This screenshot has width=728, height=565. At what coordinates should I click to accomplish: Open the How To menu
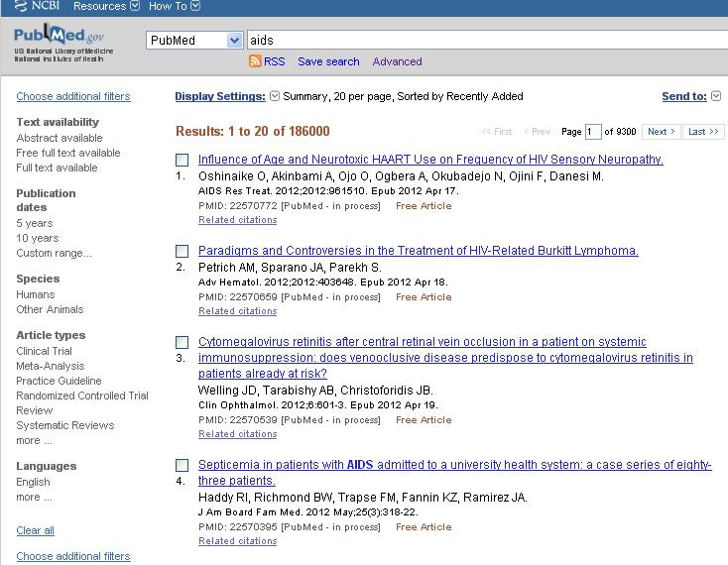click(x=174, y=6)
